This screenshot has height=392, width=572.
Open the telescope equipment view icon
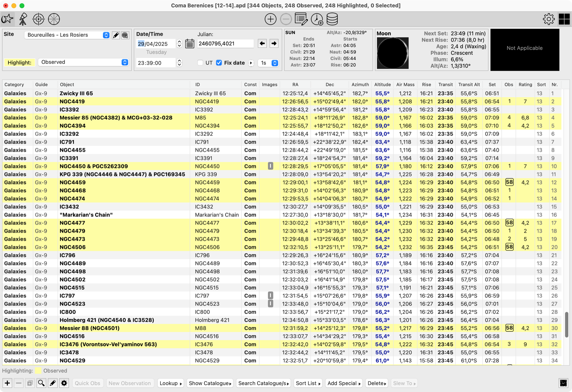[x=23, y=19]
